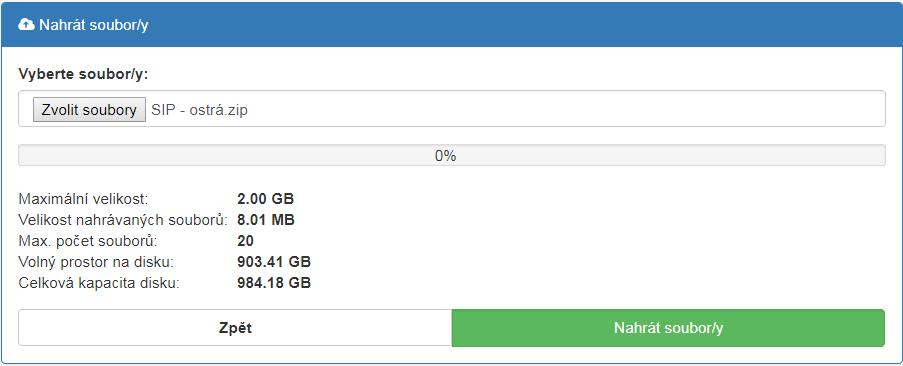This screenshot has height=366, width=903.
Task: Click the 984.18 GB total capacity value
Action: pyautogui.click(x=274, y=283)
